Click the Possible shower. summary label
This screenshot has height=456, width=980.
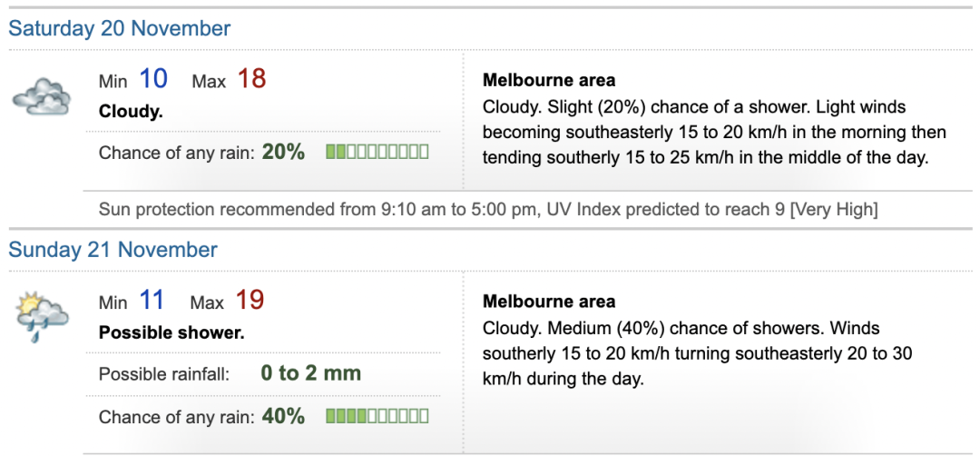(171, 332)
